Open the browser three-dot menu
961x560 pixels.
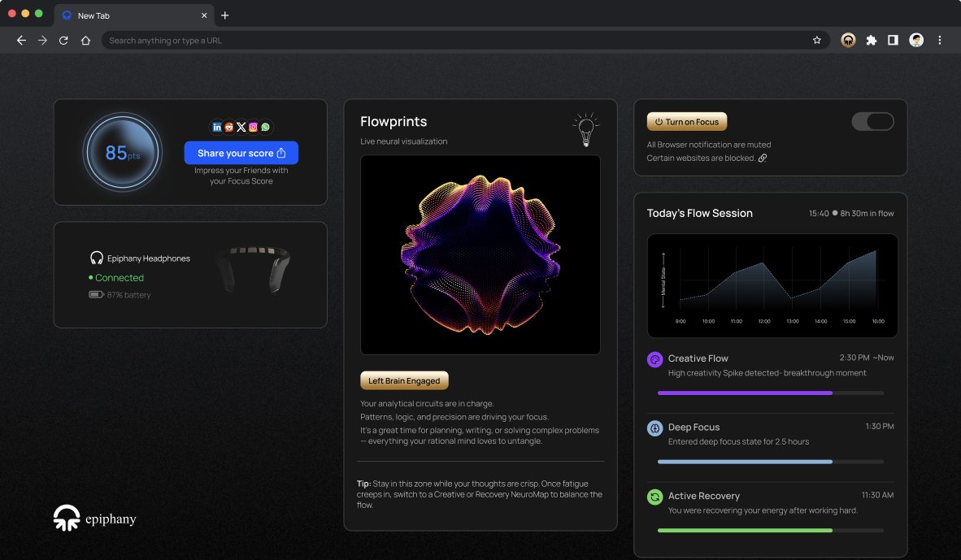pyautogui.click(x=940, y=41)
